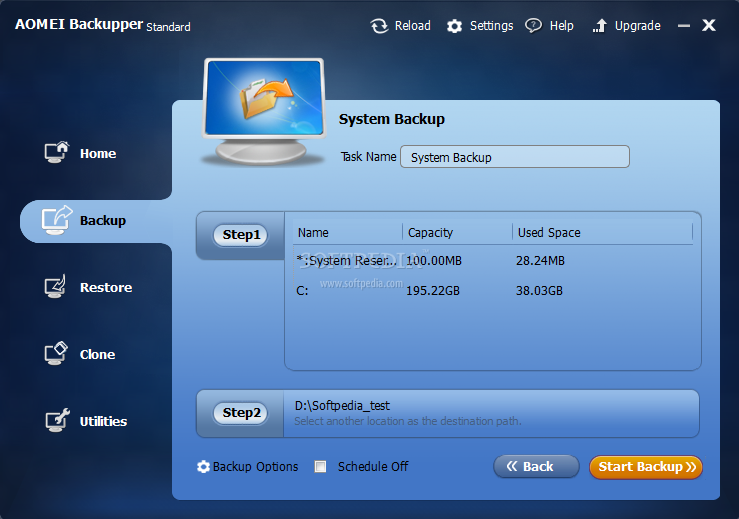Click the Home monitor icon in sidebar
Image resolution: width=739 pixels, height=519 pixels.
tap(57, 152)
